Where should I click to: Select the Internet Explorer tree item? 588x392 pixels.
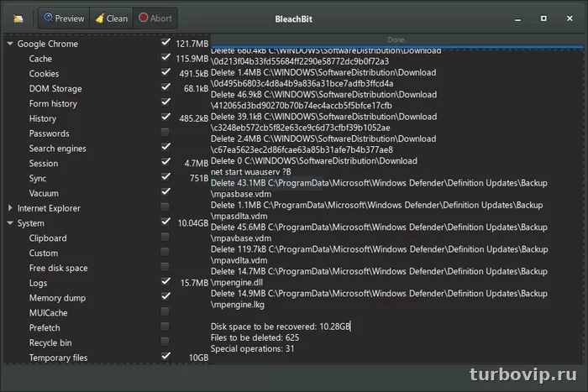click(49, 208)
